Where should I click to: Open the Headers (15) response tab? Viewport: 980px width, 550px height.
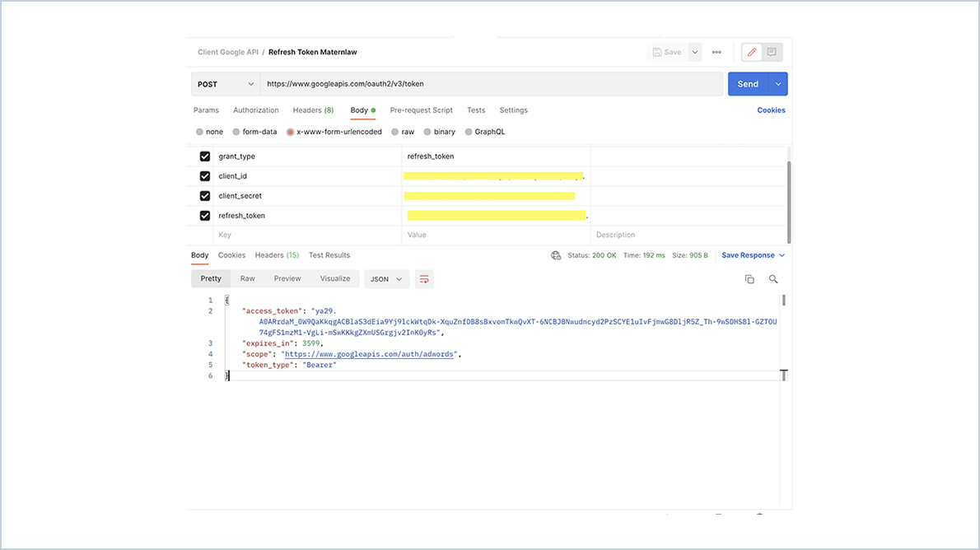tap(277, 255)
